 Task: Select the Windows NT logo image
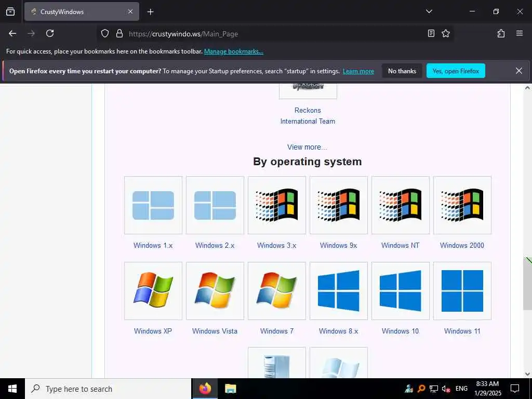[x=401, y=205]
